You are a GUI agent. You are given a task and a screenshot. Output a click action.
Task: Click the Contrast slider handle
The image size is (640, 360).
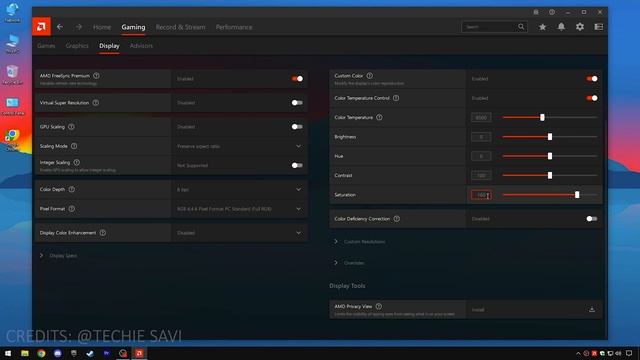[550, 176]
